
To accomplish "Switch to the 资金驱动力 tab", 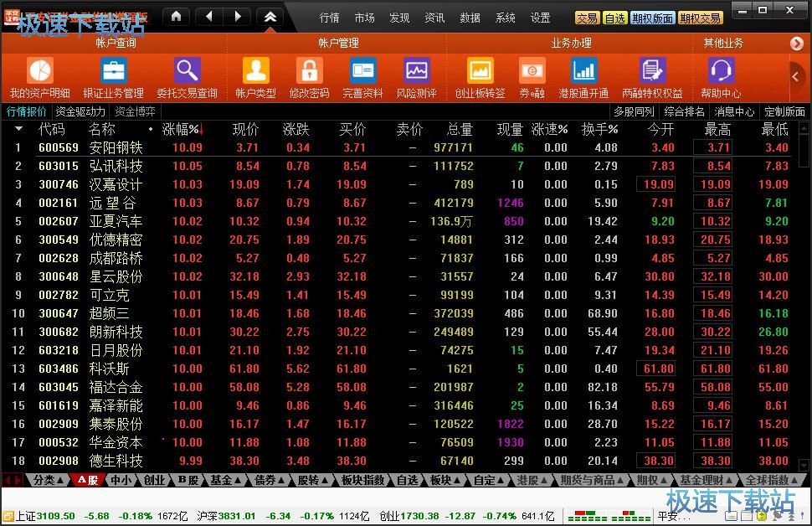I will coord(80,111).
